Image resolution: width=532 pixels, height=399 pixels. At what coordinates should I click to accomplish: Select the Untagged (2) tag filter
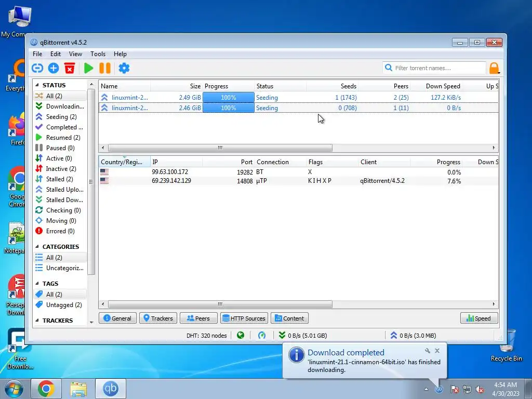[x=60, y=305]
